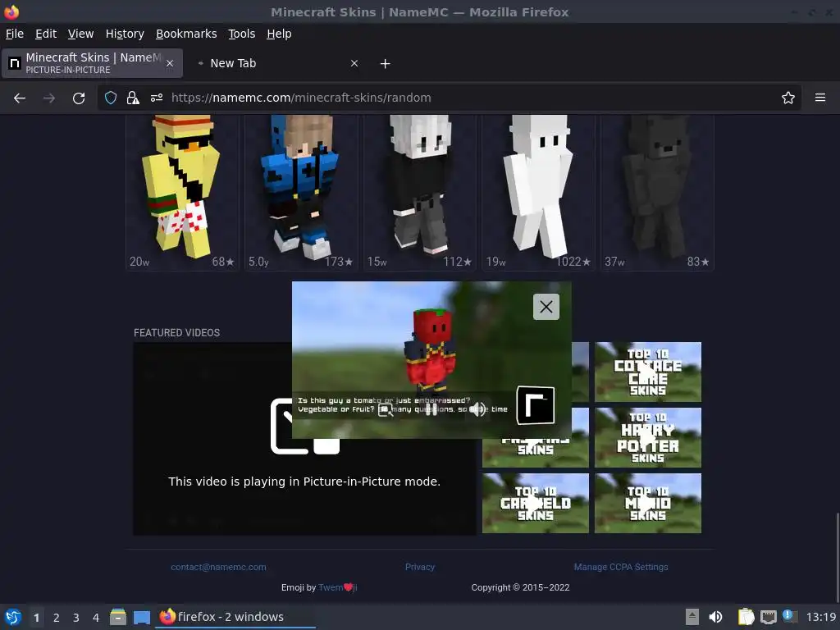Play Top 10 Cottage Core Skins video
840x630 pixels.
648,372
